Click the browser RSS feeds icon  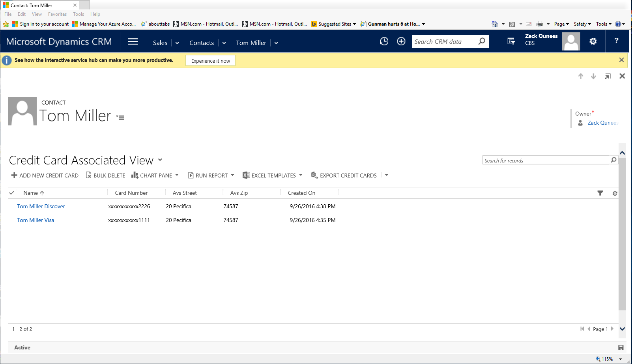coord(512,24)
